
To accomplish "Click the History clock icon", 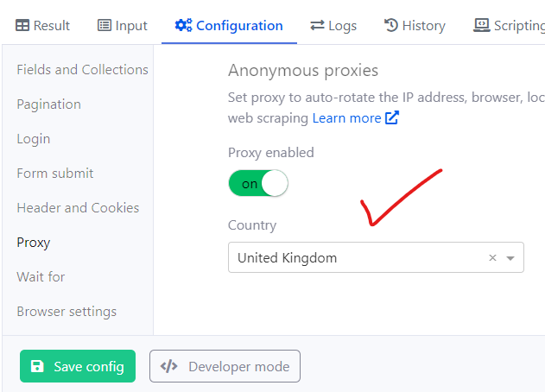I will coord(391,25).
